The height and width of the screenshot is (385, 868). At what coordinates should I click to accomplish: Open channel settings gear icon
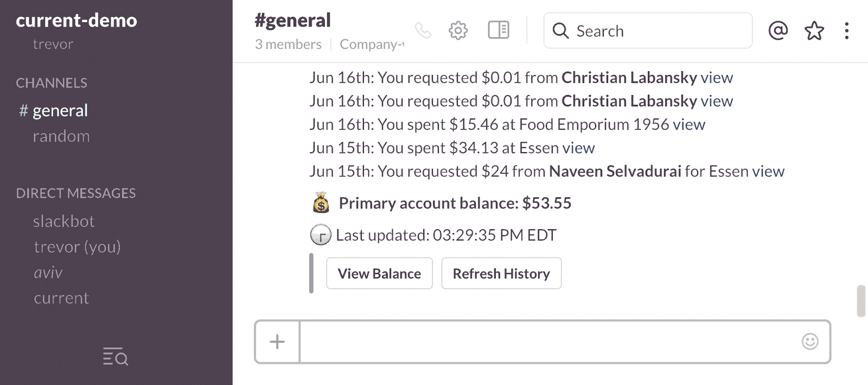click(458, 30)
